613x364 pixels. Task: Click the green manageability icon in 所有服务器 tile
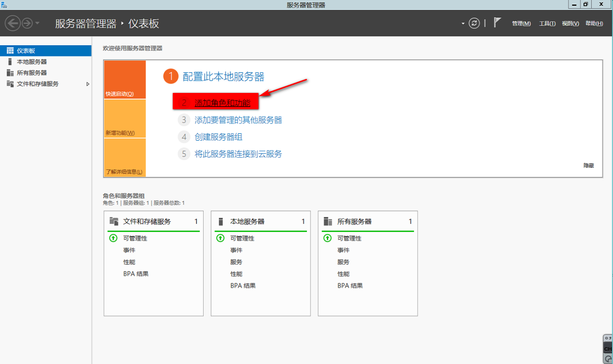(327, 238)
